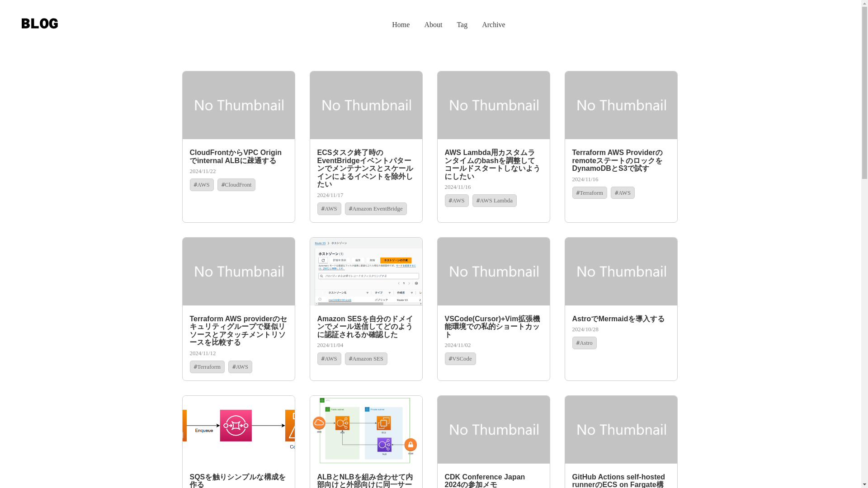Click #AWS tag on CloudFront article

(202, 185)
